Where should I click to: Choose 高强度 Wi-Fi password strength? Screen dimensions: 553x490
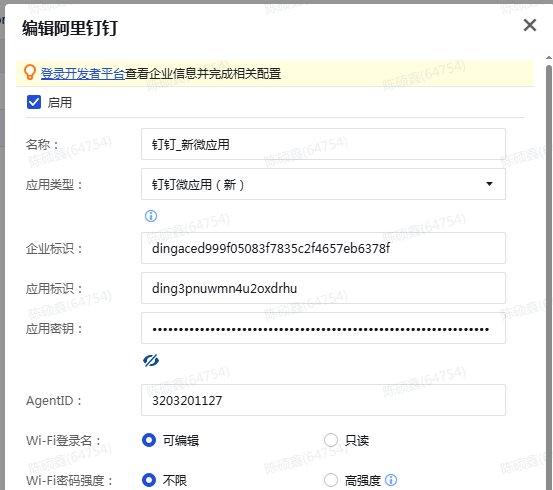(x=331, y=480)
